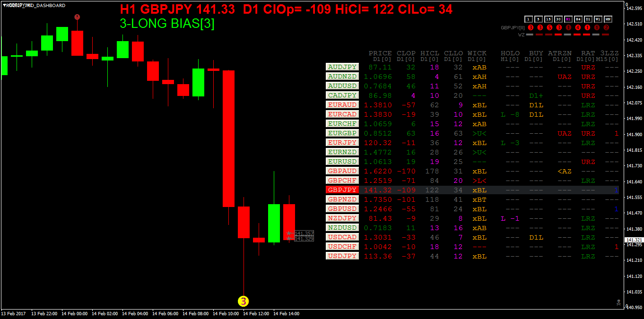This screenshot has width=644, height=319.
Task: Load the EURJPY symbol button
Action: pyautogui.click(x=342, y=143)
